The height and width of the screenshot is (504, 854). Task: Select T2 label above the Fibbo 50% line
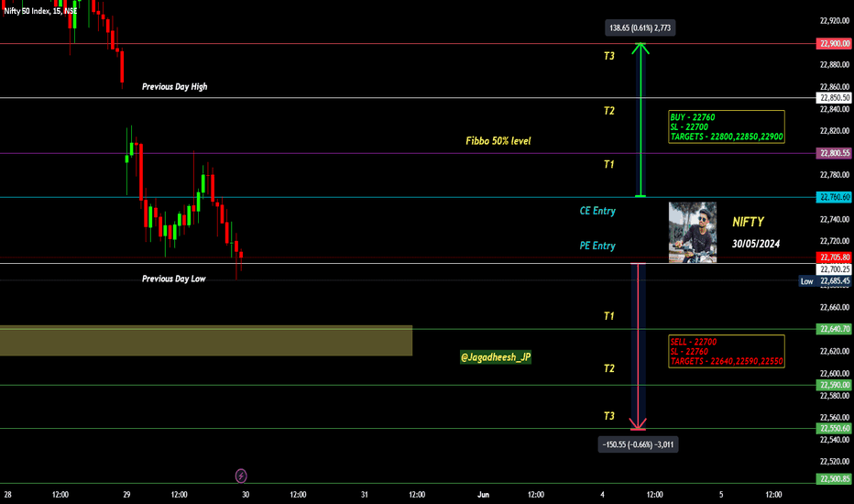(609, 111)
